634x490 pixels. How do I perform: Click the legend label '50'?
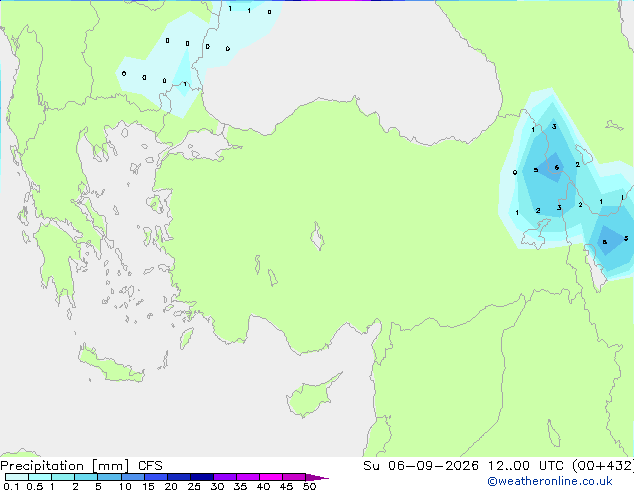(x=309, y=486)
